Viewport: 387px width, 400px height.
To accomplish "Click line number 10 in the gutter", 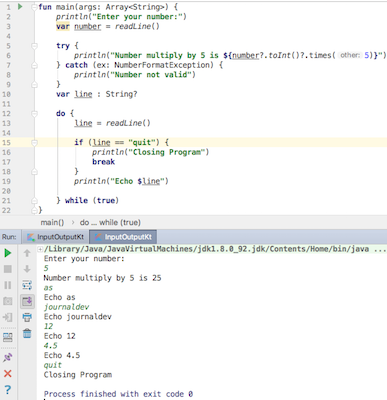I will coord(6,94).
